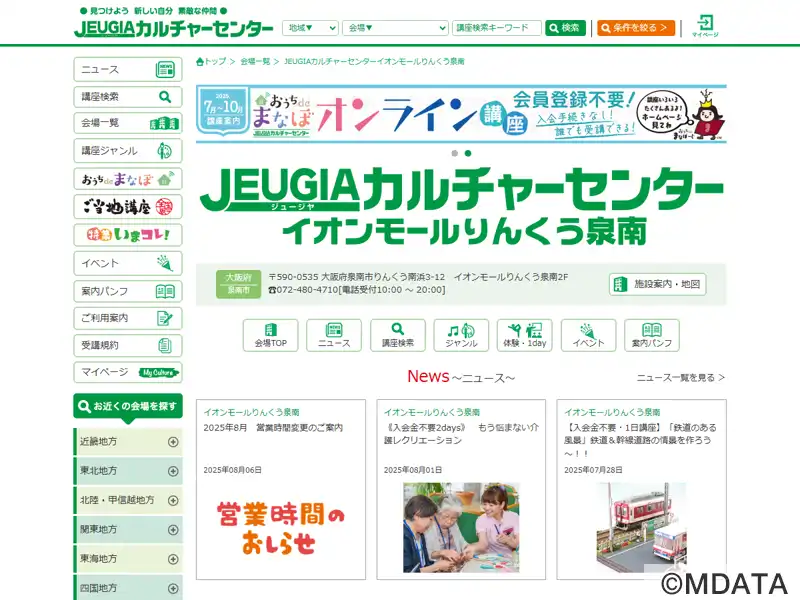The image size is (800, 600).
Task: Click the お近くの会場を探す heading
Action: (x=128, y=407)
